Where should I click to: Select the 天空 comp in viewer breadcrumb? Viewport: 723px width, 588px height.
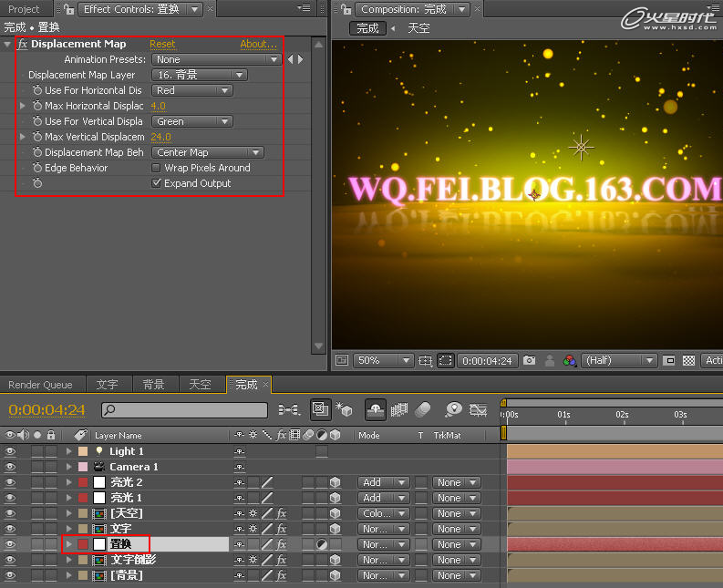[418, 28]
